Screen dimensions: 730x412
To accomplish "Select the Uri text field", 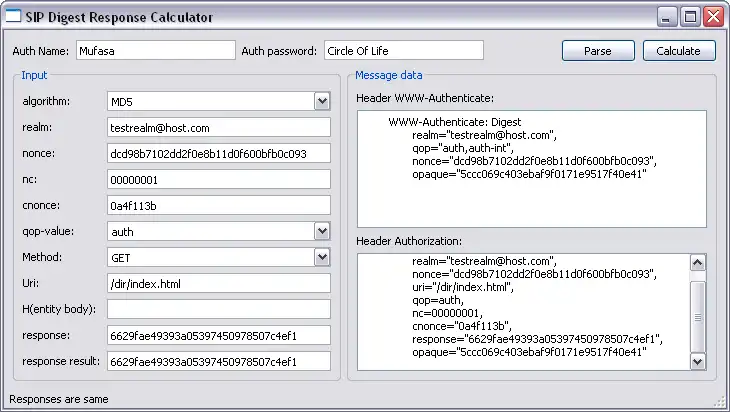I will click(x=219, y=283).
